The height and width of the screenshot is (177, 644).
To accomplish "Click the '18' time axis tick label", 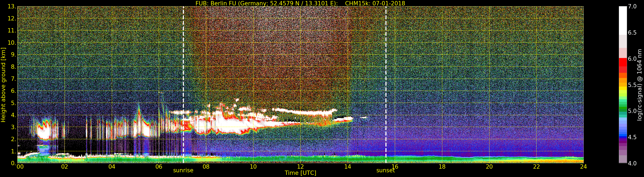I will click(x=442, y=167).
